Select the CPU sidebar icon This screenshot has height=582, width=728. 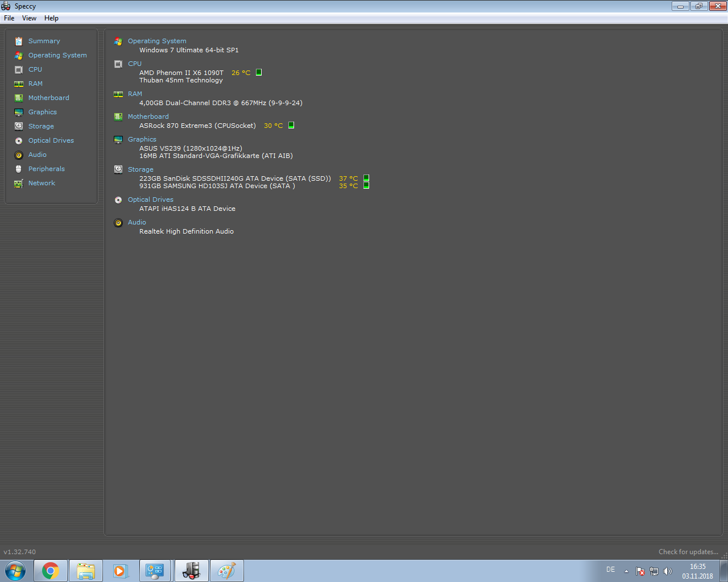coord(19,69)
